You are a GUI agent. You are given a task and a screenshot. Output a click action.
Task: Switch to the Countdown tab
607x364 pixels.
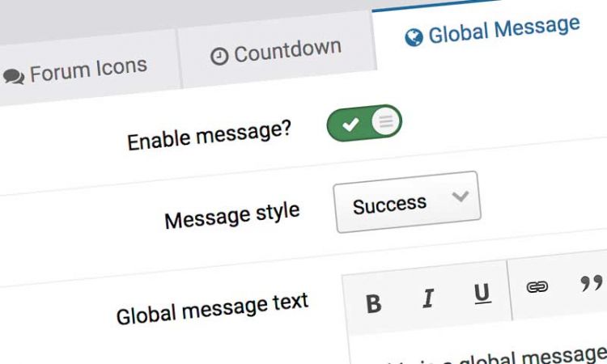(277, 51)
